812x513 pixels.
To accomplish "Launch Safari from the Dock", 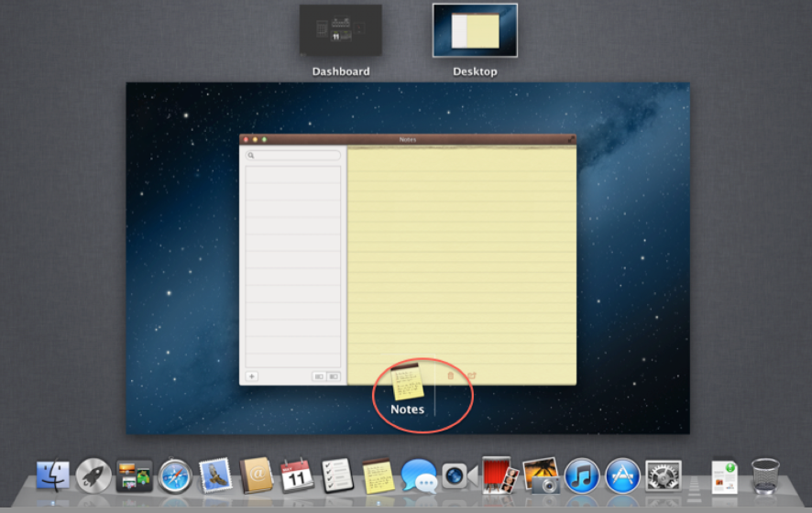I will 175,476.
